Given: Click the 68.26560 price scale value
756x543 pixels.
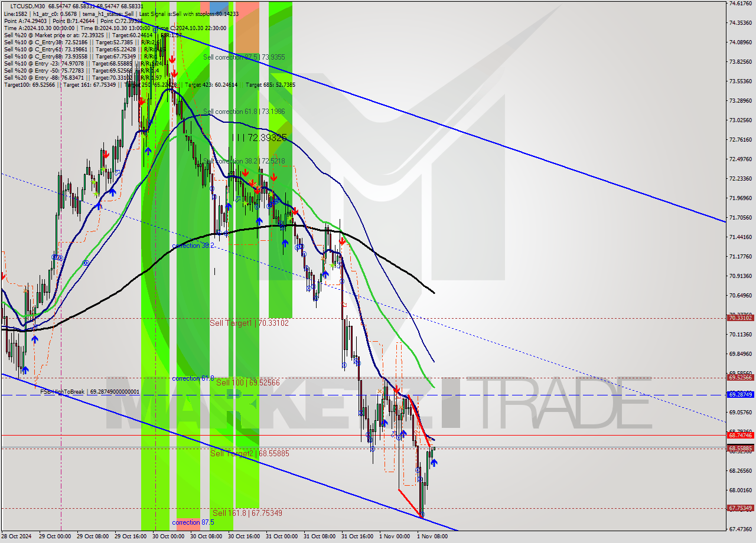Looking at the screenshot, I should (x=741, y=470).
